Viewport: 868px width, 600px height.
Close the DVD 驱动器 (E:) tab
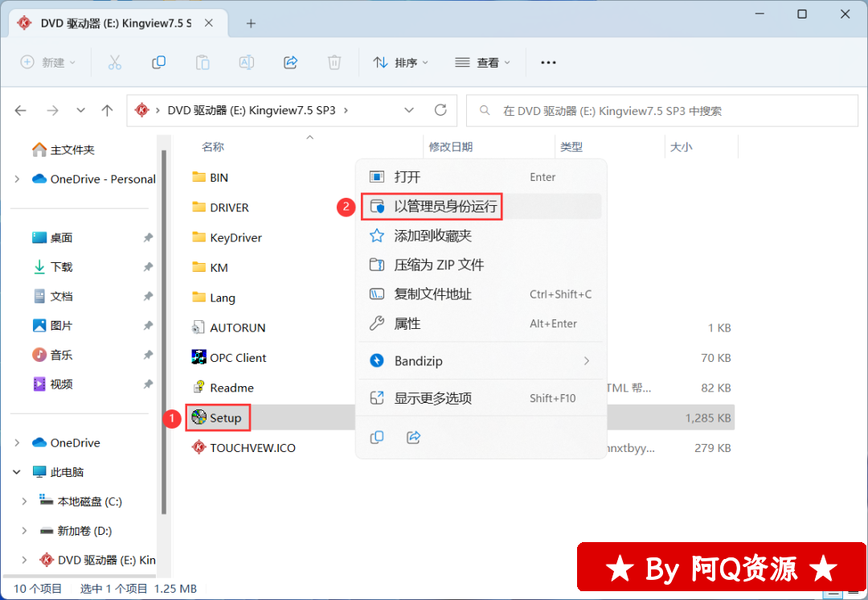[x=209, y=23]
